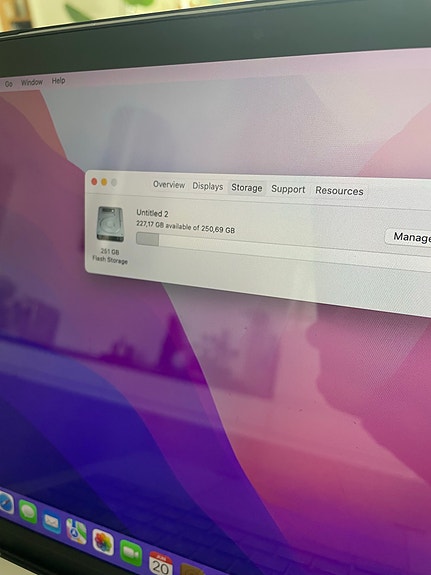431x575 pixels.
Task: Open Maps from the dock
Action: 76,531
